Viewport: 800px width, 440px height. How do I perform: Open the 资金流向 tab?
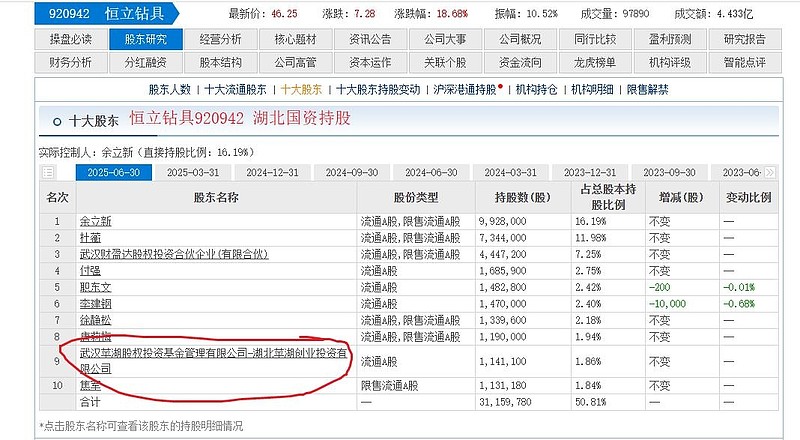[x=520, y=62]
